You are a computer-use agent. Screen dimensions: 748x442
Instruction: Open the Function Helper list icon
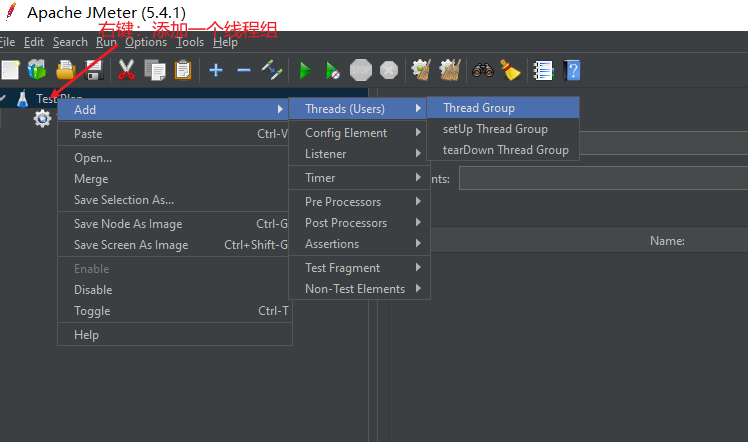pyautogui.click(x=543, y=70)
